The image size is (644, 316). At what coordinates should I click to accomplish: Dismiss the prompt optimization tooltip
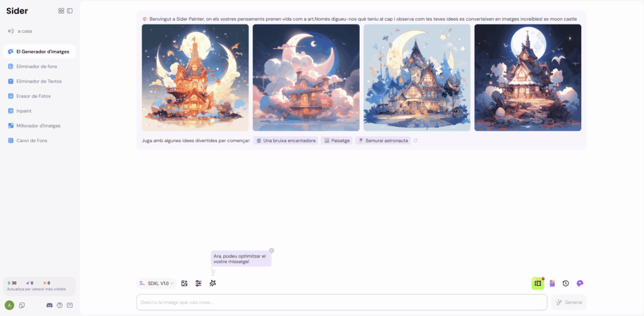272,250
